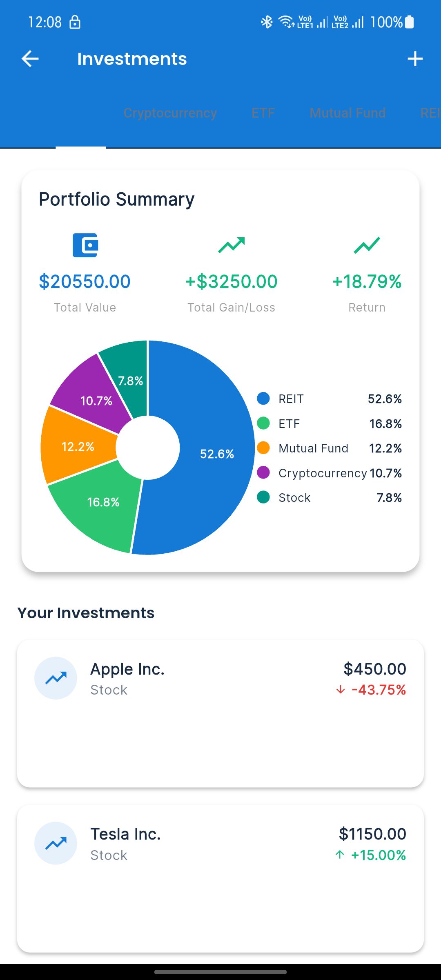This screenshot has width=441, height=980.
Task: Tap the orange Mutual Fund legend dot
Action: [263, 448]
